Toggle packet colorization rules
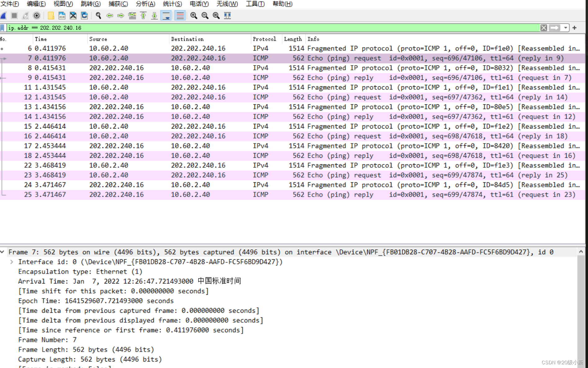The image size is (588, 368). click(x=180, y=16)
